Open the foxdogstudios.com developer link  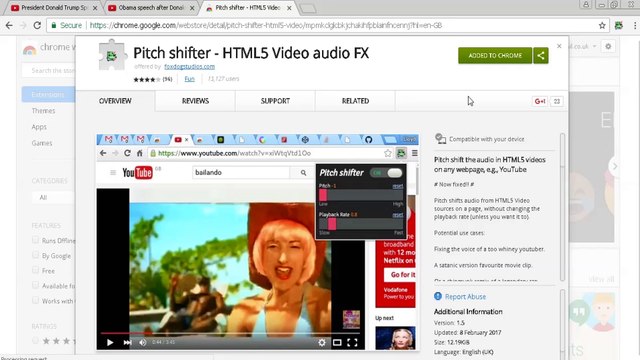189,67
